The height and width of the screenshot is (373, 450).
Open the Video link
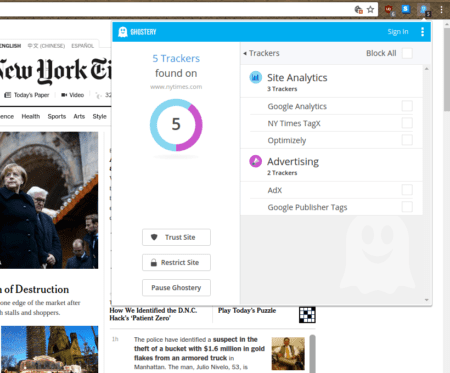coord(72,95)
